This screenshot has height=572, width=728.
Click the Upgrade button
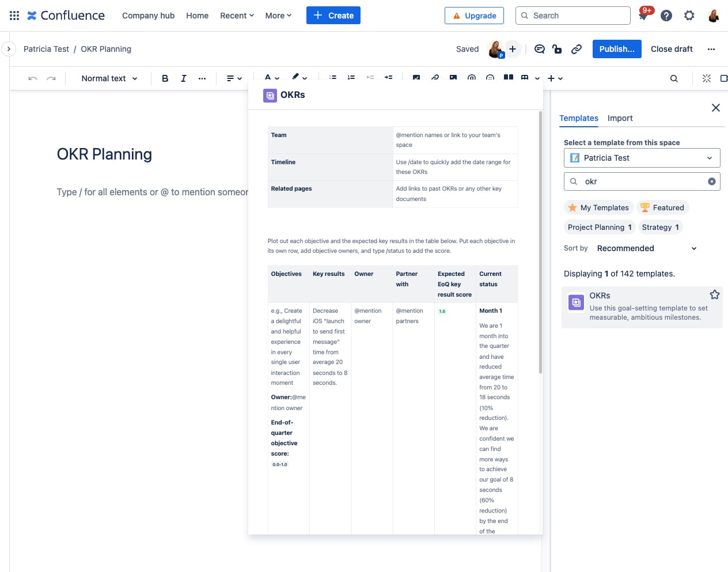(474, 16)
